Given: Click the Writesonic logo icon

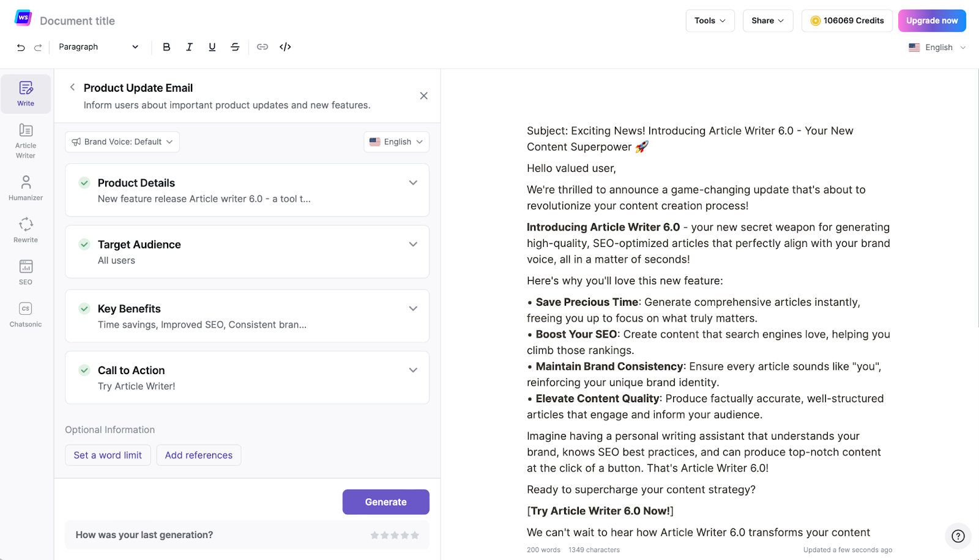Looking at the screenshot, I should 23,18.
